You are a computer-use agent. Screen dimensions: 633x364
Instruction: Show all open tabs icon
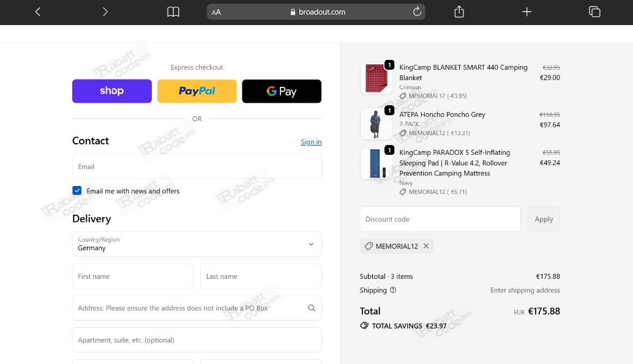pos(594,12)
